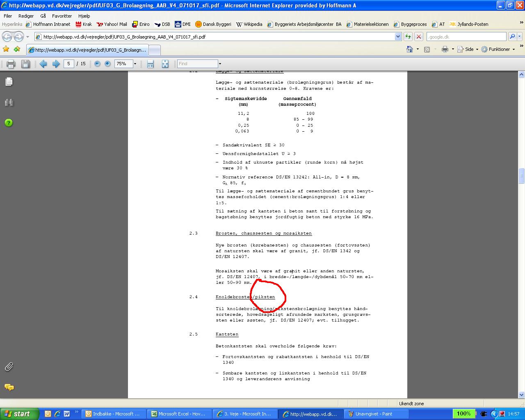This screenshot has width=525, height=420.
Task: Click the page number input field
Action: click(x=69, y=64)
